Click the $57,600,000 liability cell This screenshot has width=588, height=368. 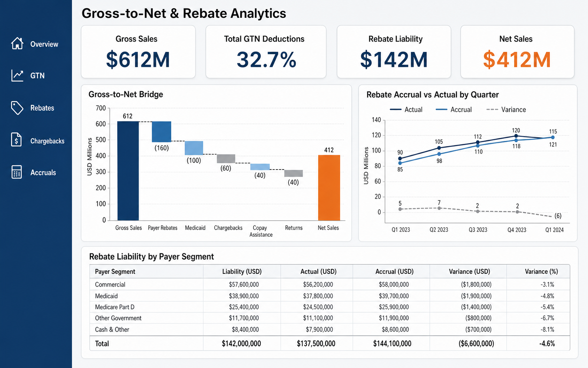click(244, 285)
